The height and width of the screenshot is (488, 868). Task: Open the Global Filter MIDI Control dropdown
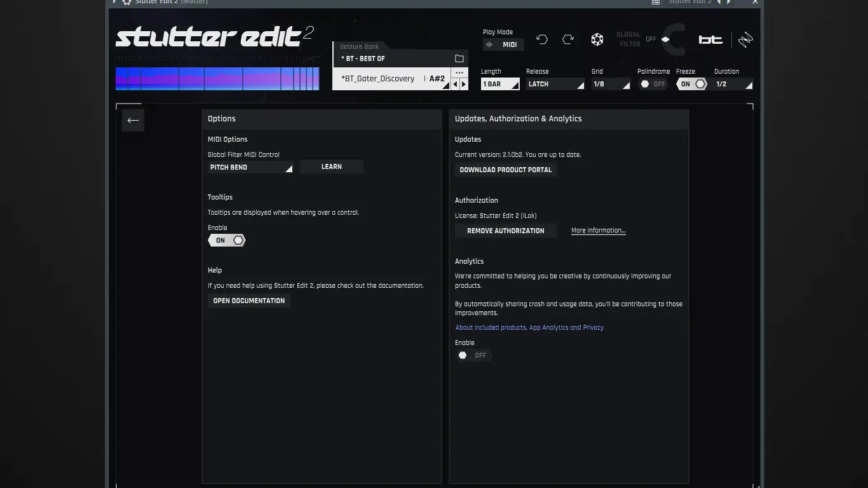(250, 167)
